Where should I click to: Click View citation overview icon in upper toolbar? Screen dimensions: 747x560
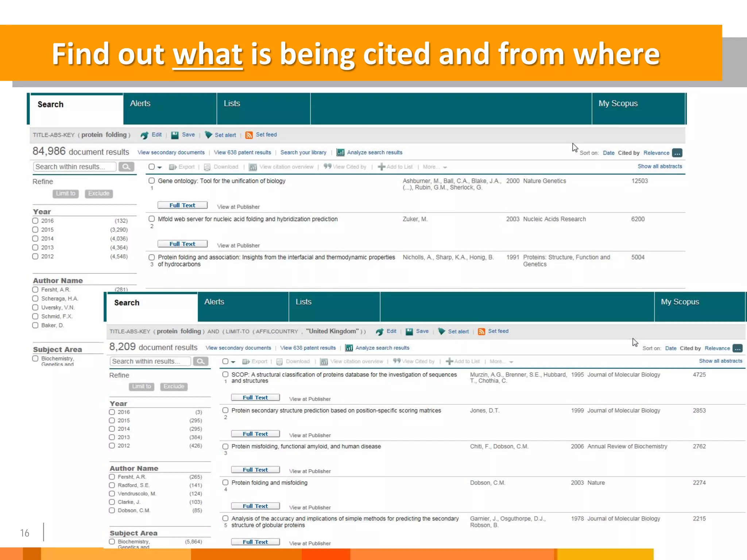tap(252, 167)
